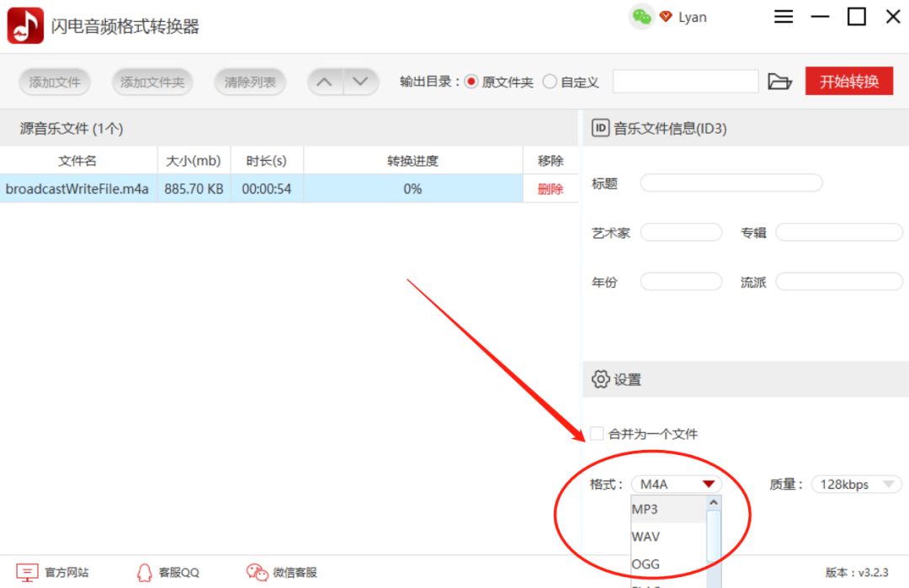Click the custom output path field

pos(685,82)
